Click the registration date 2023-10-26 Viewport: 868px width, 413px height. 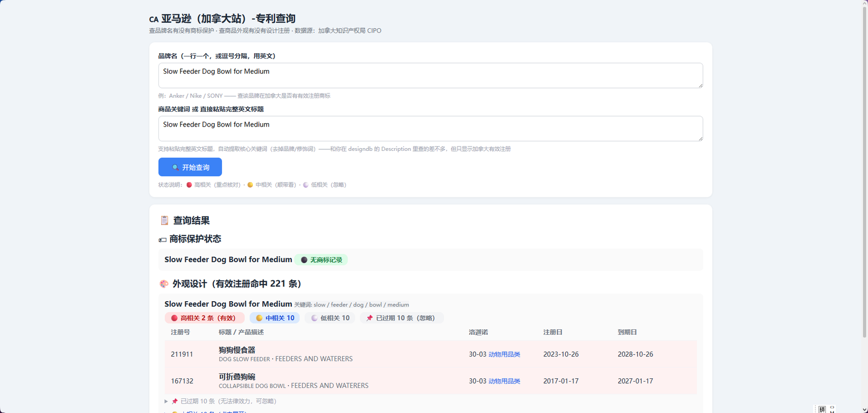561,354
